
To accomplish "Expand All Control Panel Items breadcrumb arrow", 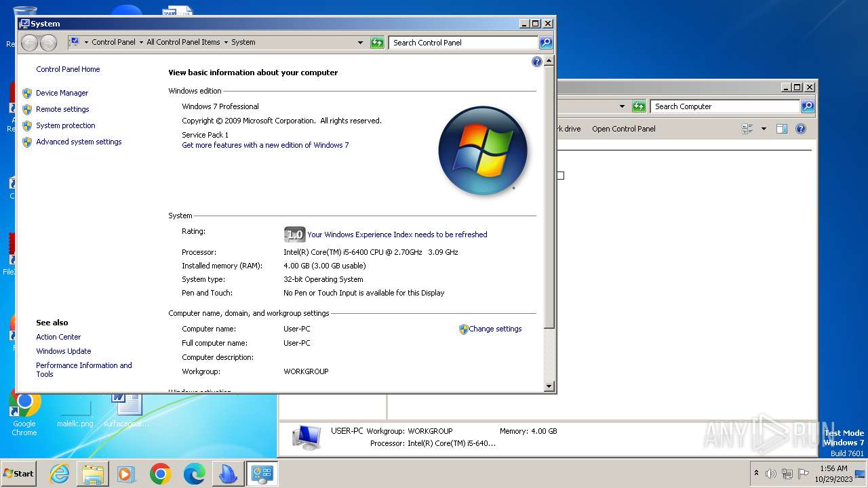I will click(x=226, y=43).
